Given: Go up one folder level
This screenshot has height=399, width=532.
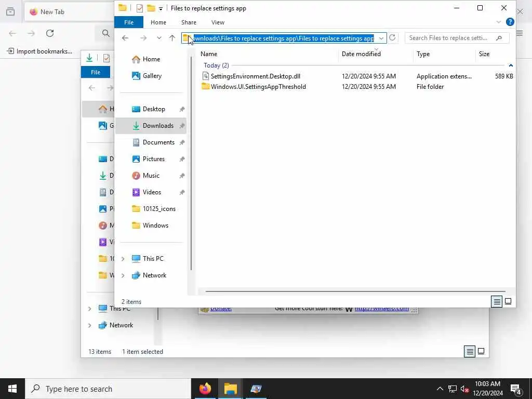Looking at the screenshot, I should 172,38.
